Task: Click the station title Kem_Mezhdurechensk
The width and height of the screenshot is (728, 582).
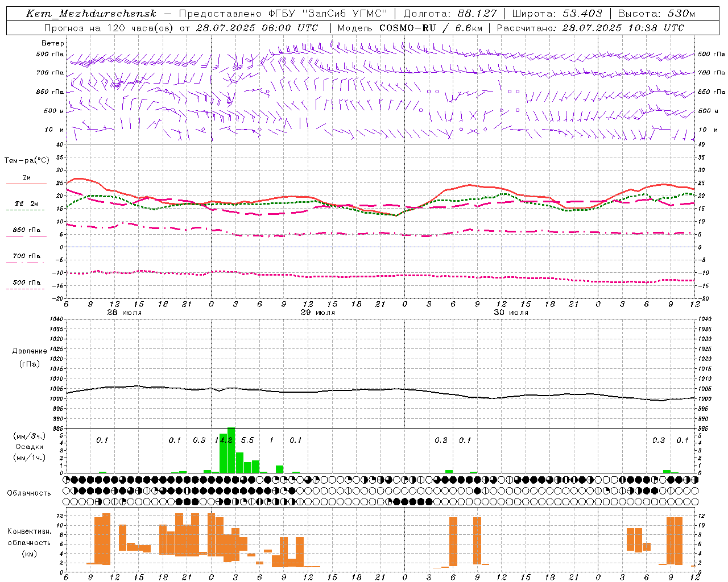Action: [x=90, y=14]
